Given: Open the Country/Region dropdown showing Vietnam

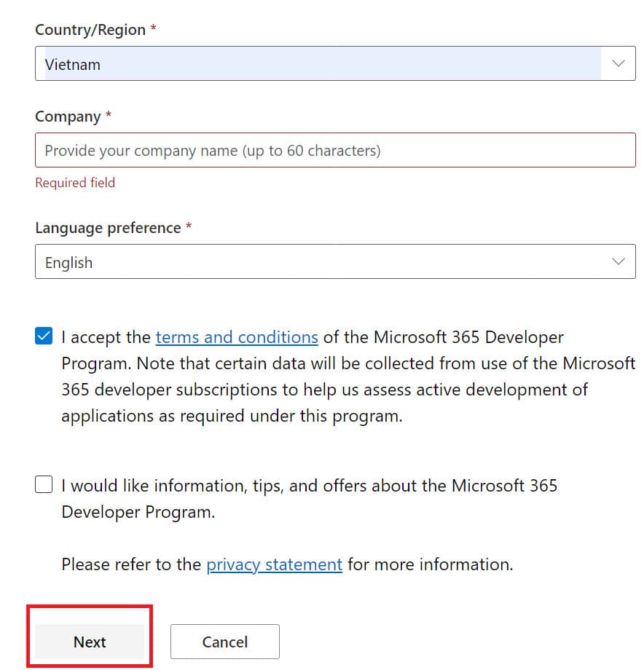Looking at the screenshot, I should point(335,63).
